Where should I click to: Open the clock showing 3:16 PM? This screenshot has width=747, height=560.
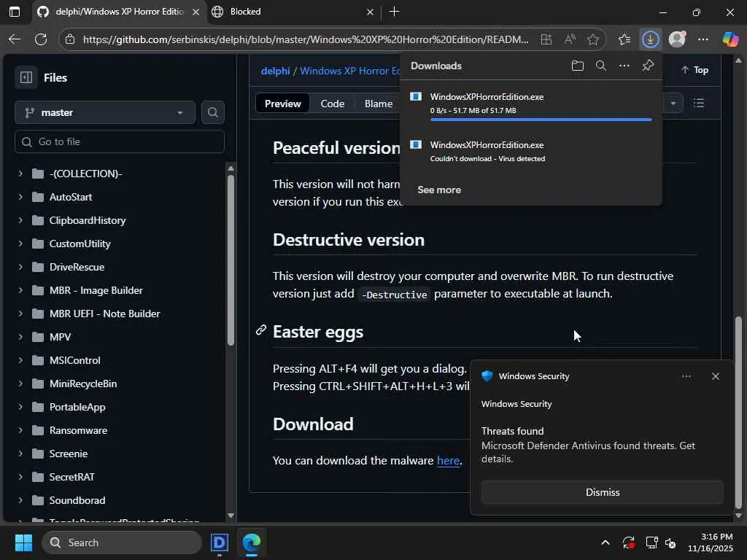[x=711, y=542]
